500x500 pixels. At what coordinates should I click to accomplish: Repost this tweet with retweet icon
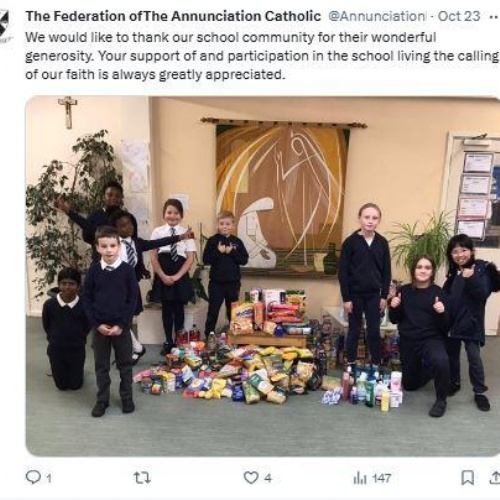pos(142,478)
